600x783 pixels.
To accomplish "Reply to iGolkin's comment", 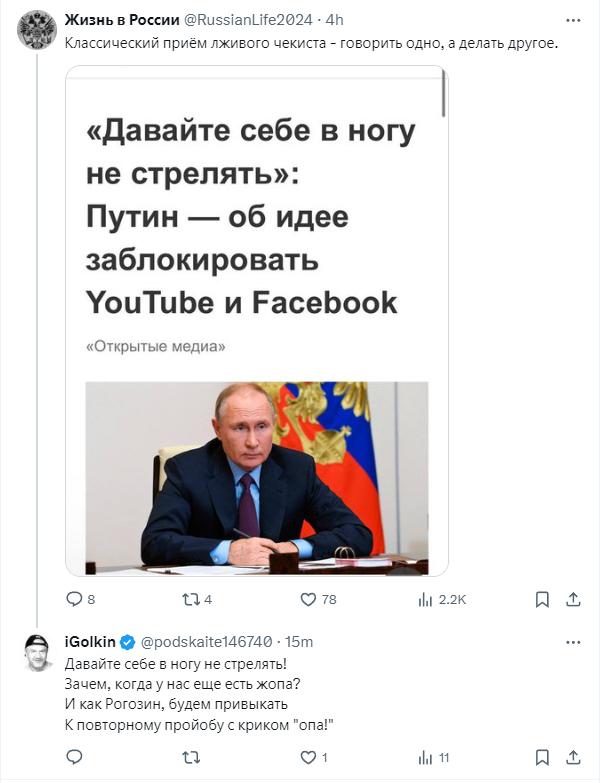I will (74, 758).
